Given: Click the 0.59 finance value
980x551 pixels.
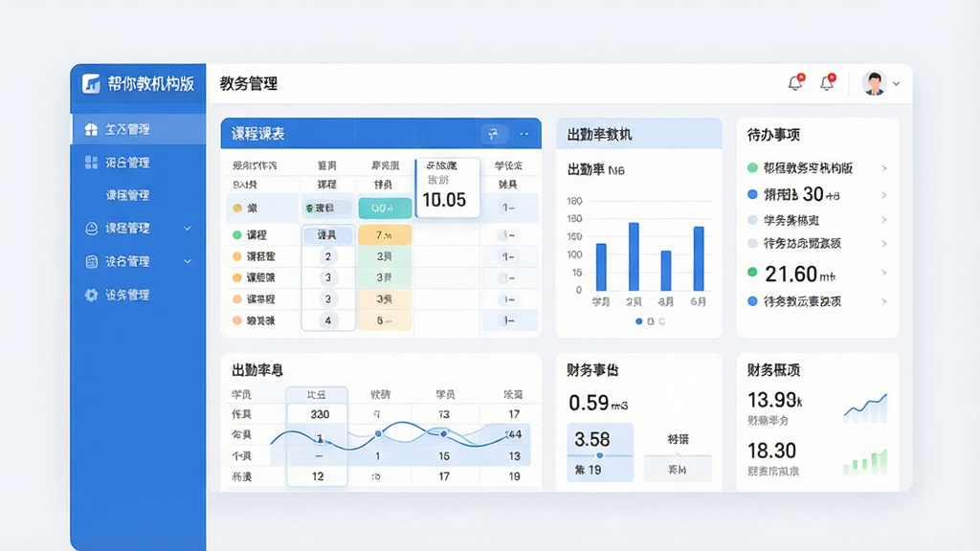Looking at the screenshot, I should point(598,403).
